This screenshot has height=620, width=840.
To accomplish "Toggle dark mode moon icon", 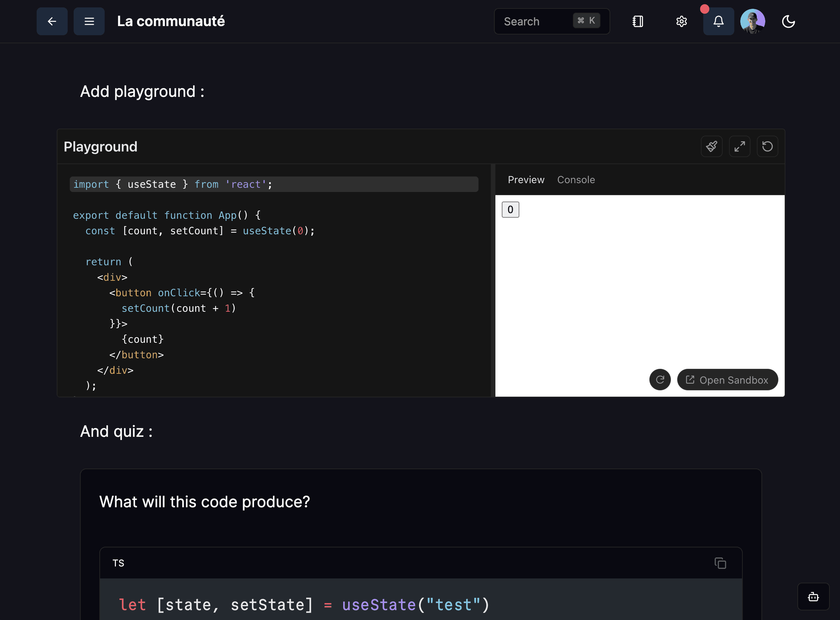I will click(788, 21).
